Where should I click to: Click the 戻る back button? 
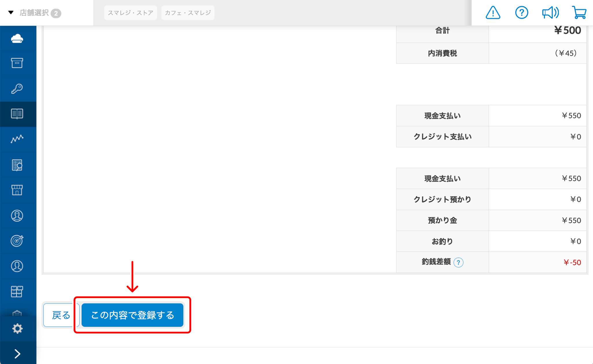(x=61, y=315)
